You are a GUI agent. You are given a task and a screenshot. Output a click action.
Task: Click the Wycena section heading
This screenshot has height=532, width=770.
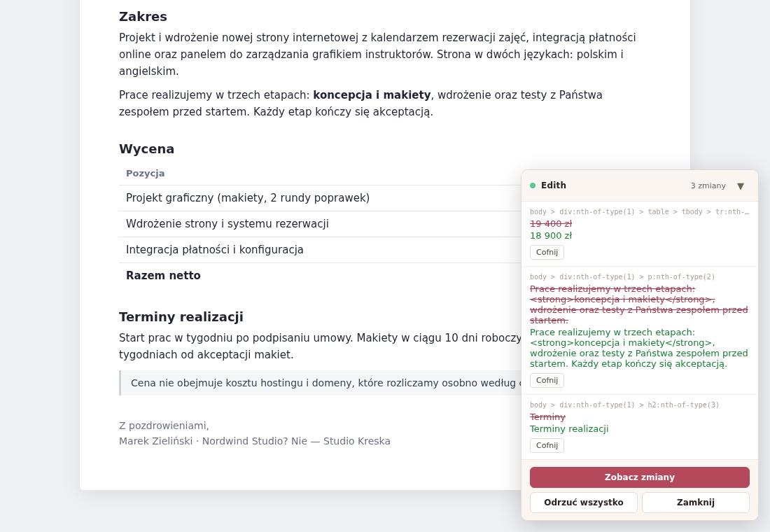click(146, 149)
